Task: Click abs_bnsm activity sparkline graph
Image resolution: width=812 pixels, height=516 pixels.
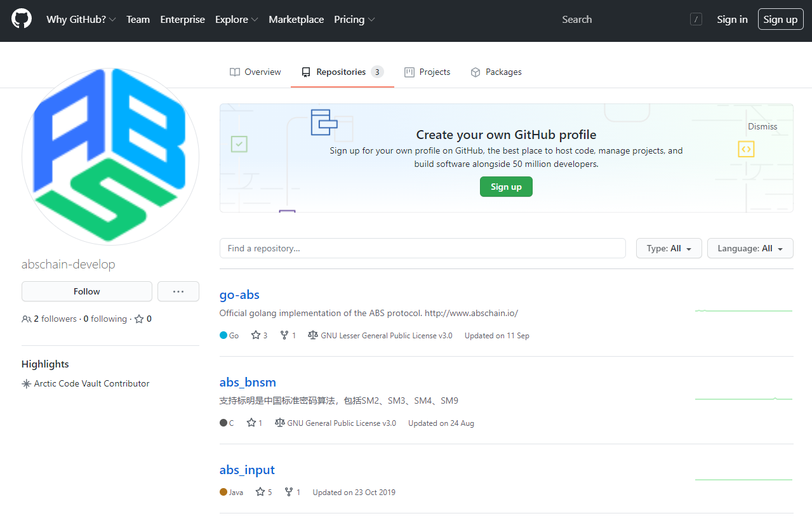Action: pyautogui.click(x=744, y=399)
